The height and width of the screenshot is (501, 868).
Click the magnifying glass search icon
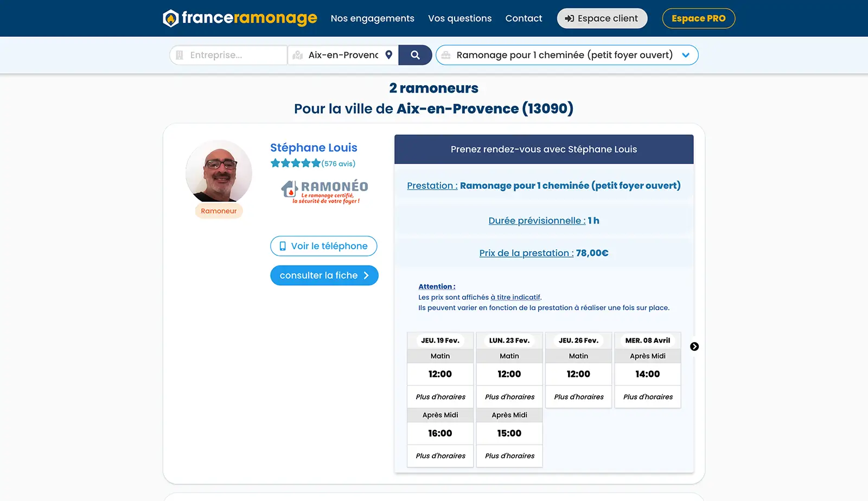[x=415, y=55]
